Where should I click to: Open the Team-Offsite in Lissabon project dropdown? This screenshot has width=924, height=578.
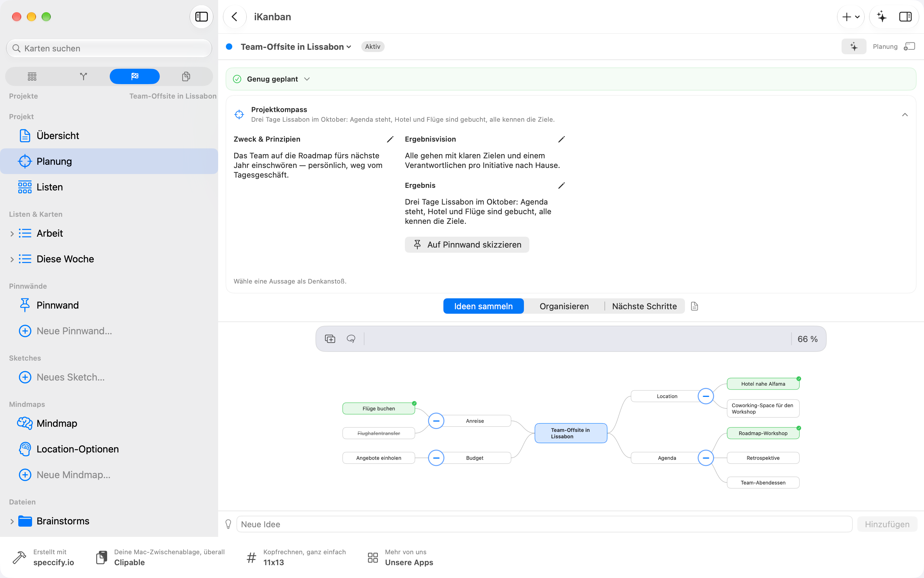[296, 47]
